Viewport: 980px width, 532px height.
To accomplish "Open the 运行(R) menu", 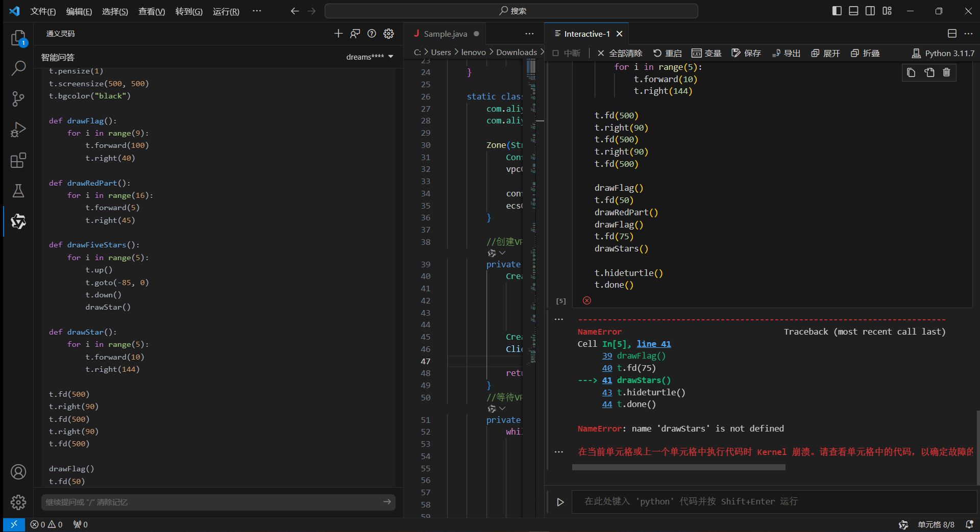I will tap(226, 11).
